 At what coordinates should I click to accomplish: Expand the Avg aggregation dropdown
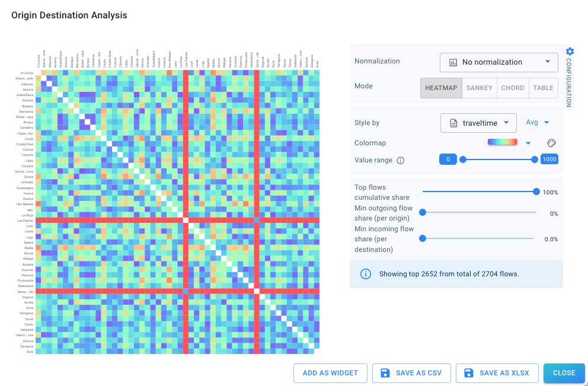pyautogui.click(x=538, y=123)
